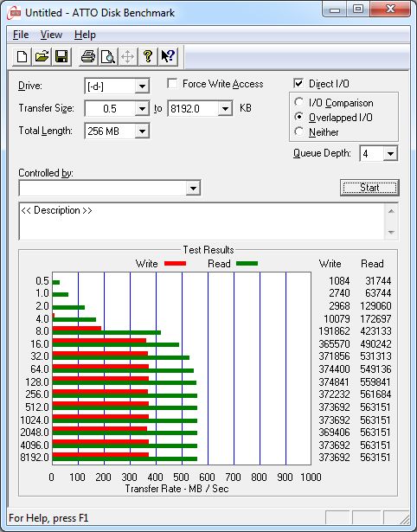Screen dimensions: 417x532
Task: Open a benchmark file via folder icon
Action: [x=42, y=56]
